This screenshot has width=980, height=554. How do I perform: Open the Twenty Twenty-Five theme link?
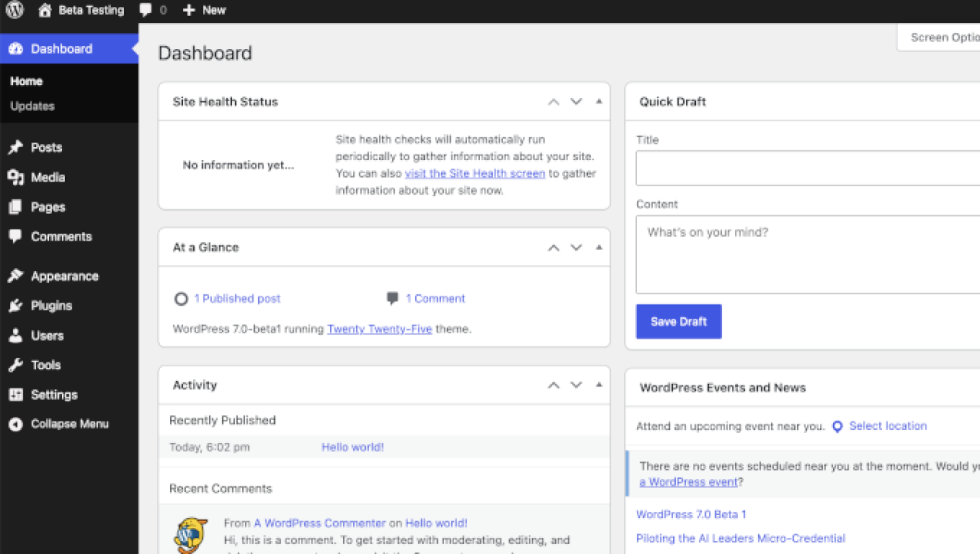pos(380,329)
